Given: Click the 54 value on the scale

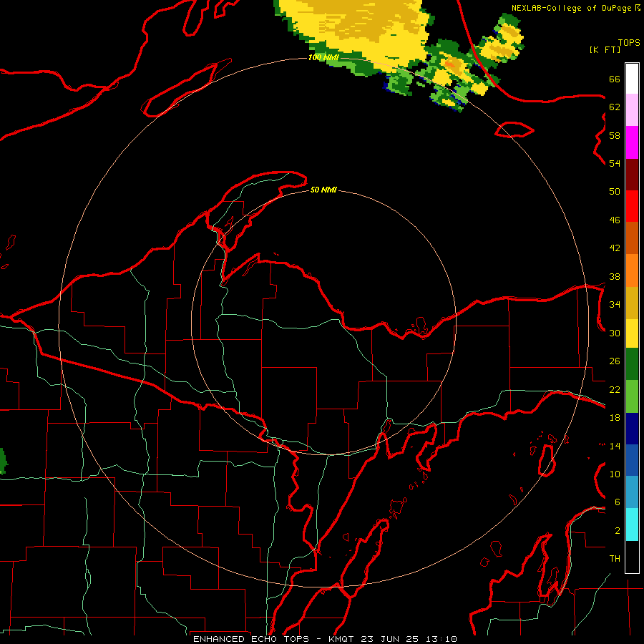Looking at the screenshot, I should point(615,163).
